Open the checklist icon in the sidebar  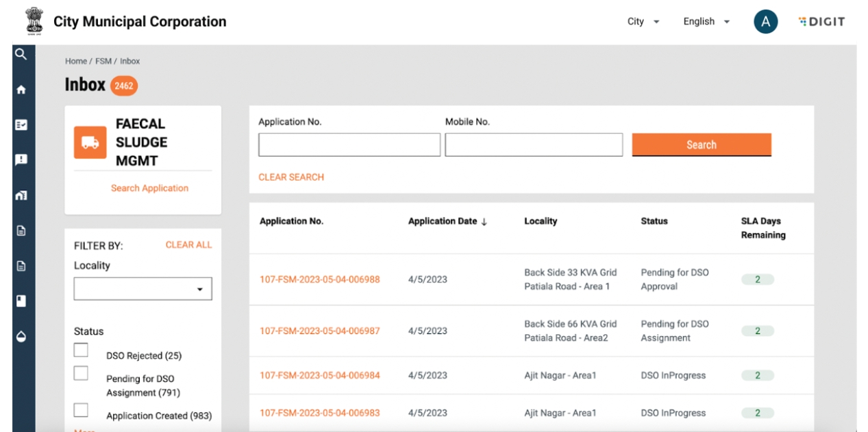(x=21, y=125)
